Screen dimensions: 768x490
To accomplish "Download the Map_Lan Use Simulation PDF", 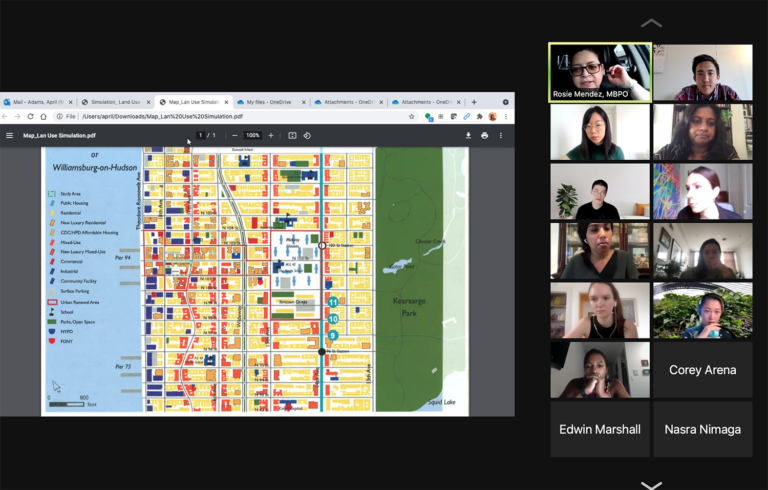I will [x=468, y=135].
